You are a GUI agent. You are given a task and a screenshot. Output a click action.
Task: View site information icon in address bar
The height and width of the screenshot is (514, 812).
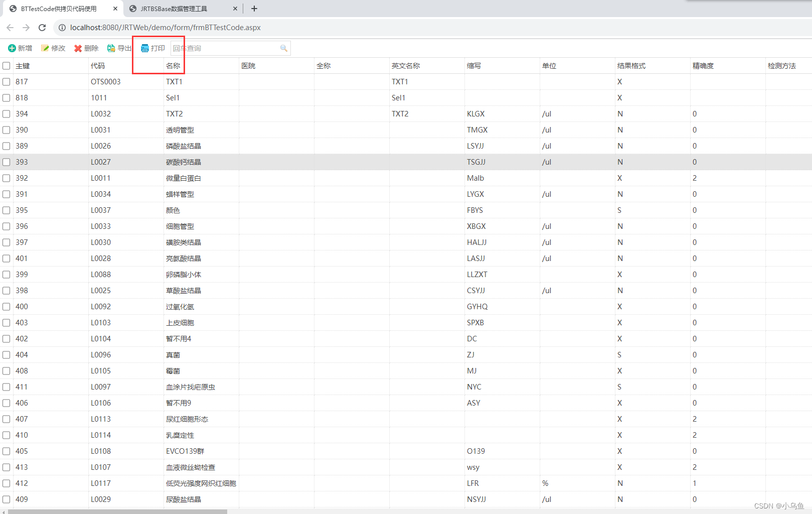pyautogui.click(x=62, y=28)
